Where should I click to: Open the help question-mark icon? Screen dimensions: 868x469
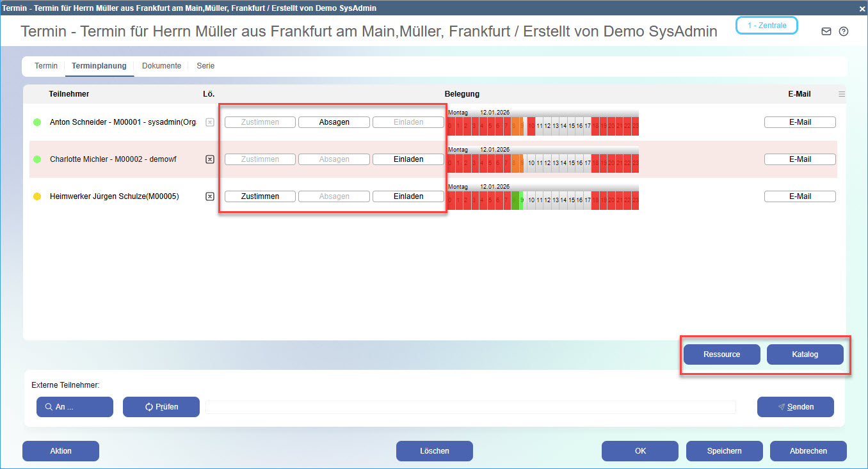[x=843, y=31]
